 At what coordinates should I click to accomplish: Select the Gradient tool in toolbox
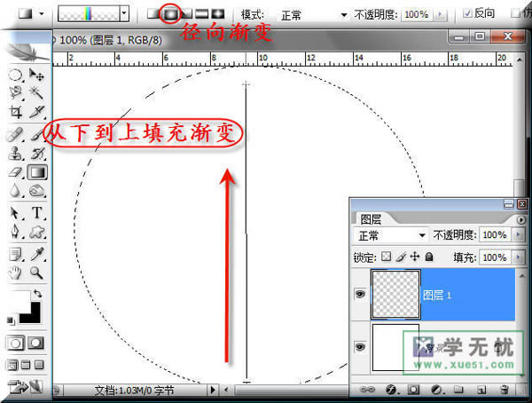click(x=37, y=172)
